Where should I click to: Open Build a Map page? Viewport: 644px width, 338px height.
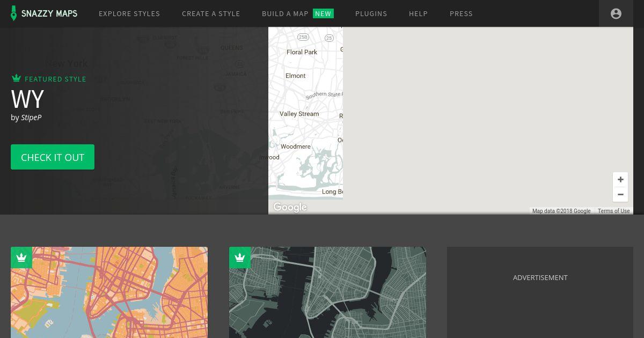(285, 13)
